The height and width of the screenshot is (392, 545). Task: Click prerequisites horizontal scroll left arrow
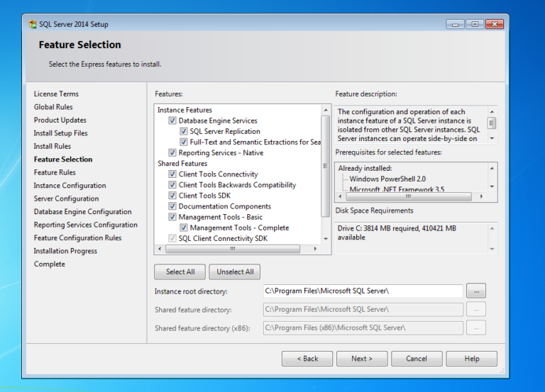[340, 196]
